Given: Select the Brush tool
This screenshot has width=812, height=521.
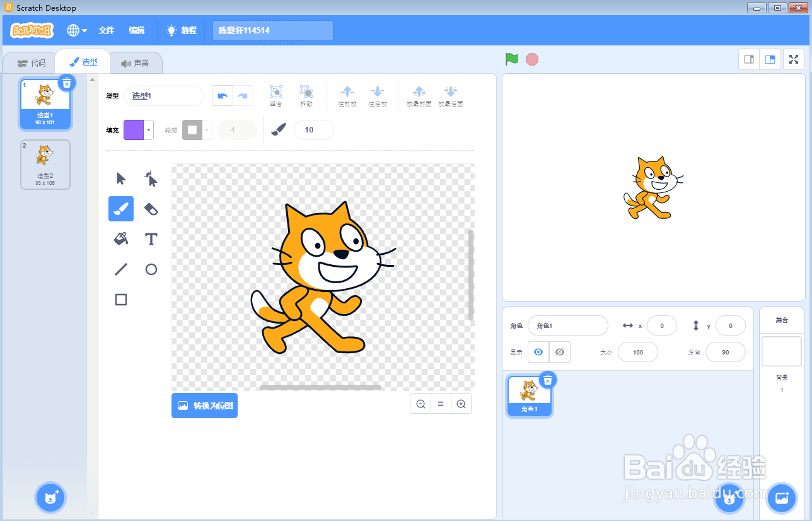Looking at the screenshot, I should (x=121, y=209).
